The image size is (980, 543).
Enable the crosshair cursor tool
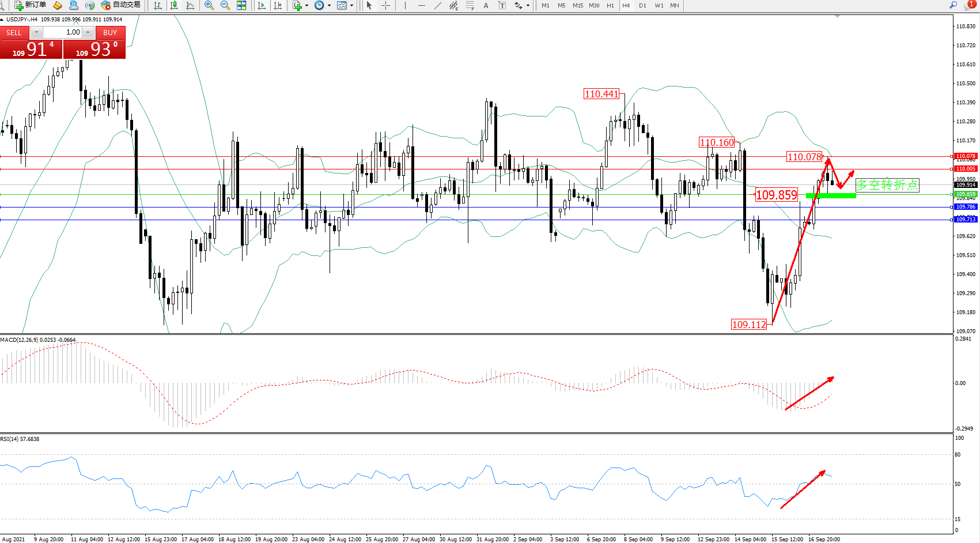click(385, 5)
